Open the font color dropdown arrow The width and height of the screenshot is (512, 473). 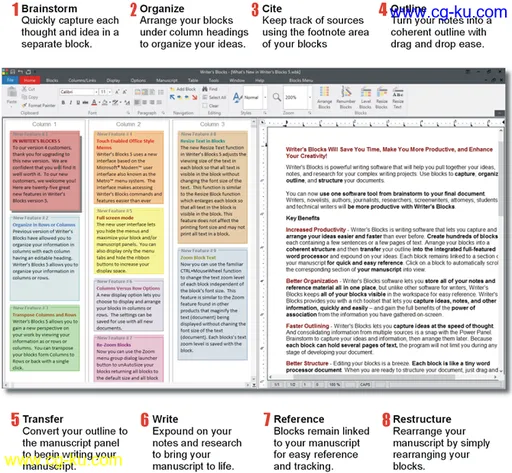pyautogui.click(x=99, y=102)
